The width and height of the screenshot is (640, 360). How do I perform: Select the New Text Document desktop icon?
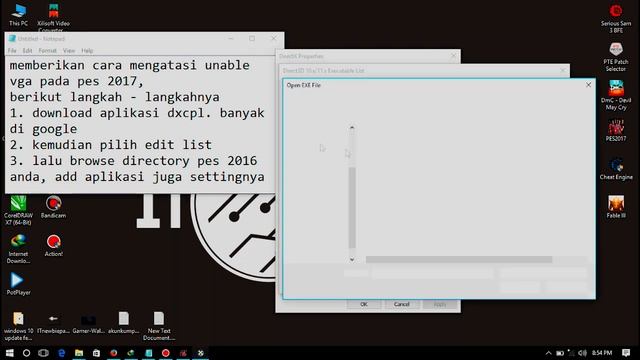159,326
